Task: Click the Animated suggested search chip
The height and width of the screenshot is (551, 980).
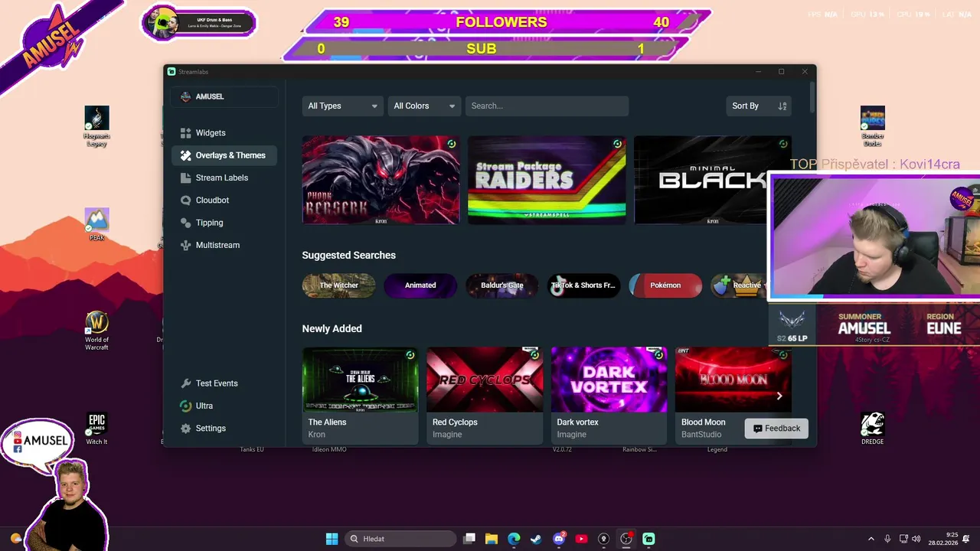Action: (420, 285)
